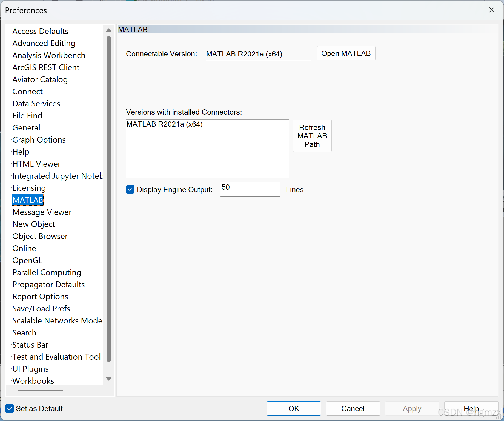504x421 pixels.
Task: Click the engine output Lines number field
Action: tap(250, 189)
